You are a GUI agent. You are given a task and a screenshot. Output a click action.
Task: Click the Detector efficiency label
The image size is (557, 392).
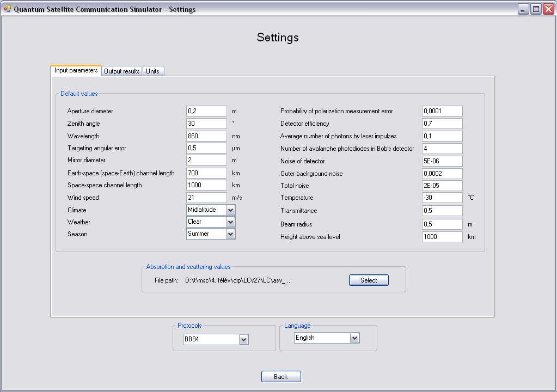(305, 123)
